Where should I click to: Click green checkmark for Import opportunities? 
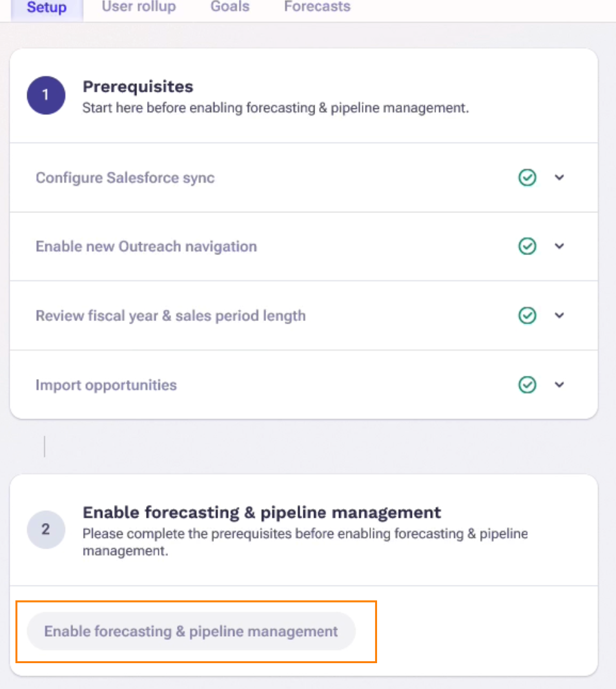point(528,385)
